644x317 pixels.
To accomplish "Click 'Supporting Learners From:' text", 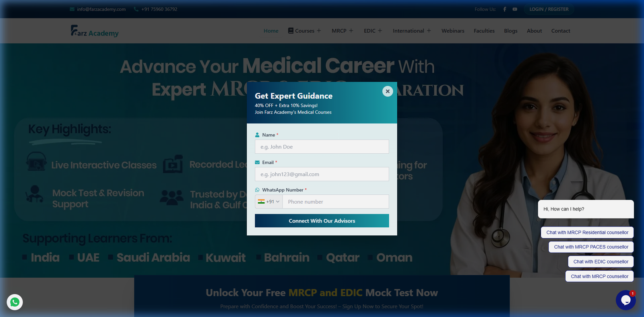I will click(x=97, y=239).
